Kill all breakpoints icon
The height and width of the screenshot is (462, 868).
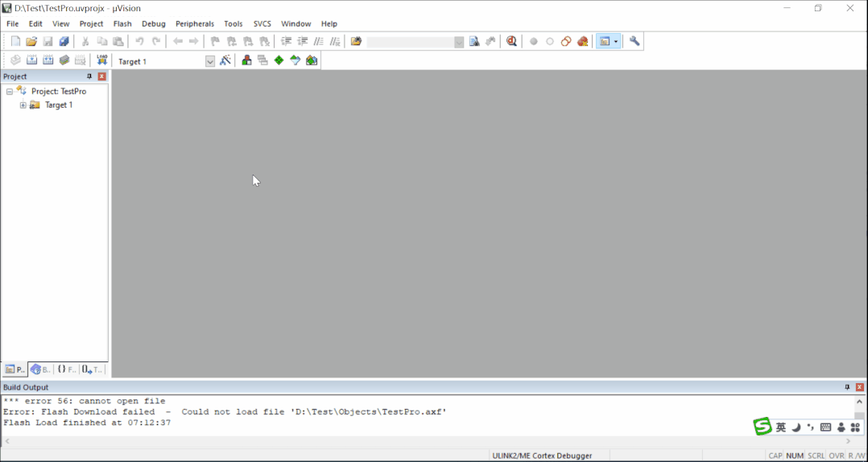pyautogui.click(x=582, y=42)
